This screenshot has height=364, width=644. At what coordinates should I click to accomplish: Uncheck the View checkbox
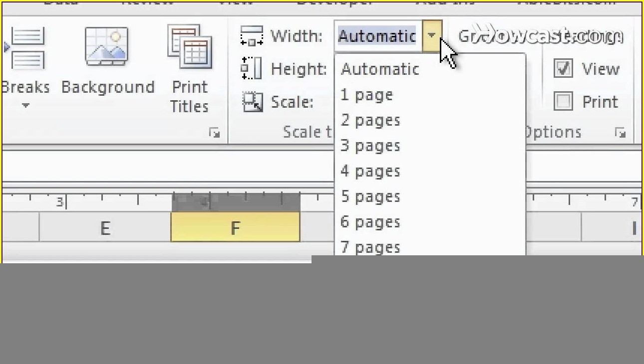click(x=563, y=69)
